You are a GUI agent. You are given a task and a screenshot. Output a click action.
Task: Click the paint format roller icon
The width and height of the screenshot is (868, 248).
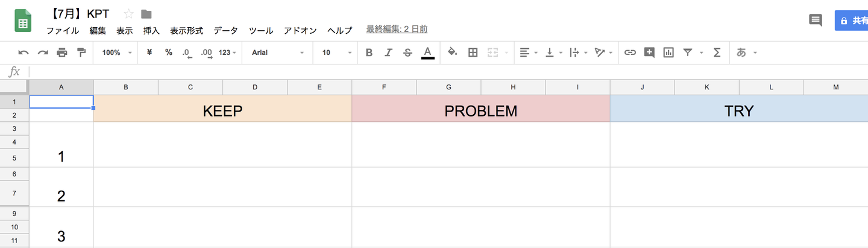81,52
